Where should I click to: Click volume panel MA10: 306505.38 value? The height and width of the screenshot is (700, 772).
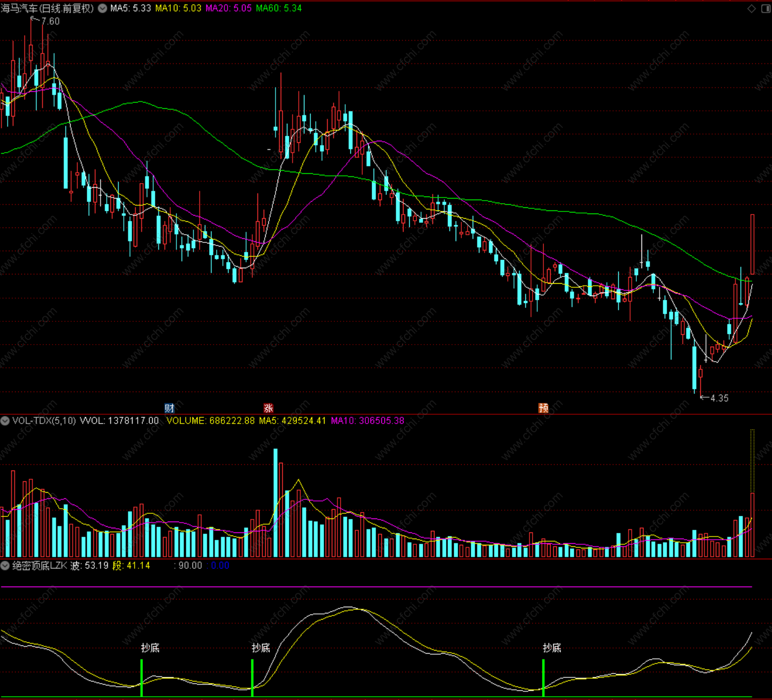[367, 421]
